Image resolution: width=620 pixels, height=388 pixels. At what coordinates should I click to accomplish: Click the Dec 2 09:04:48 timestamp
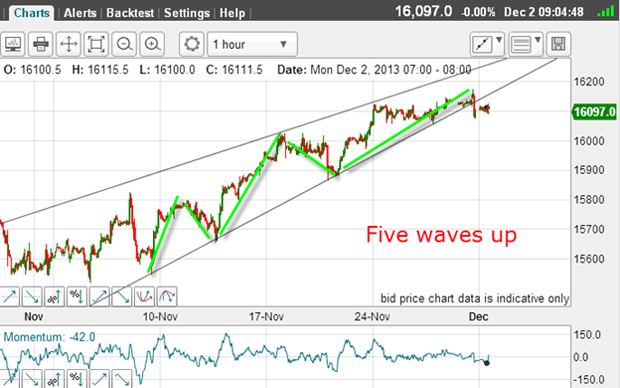point(543,12)
